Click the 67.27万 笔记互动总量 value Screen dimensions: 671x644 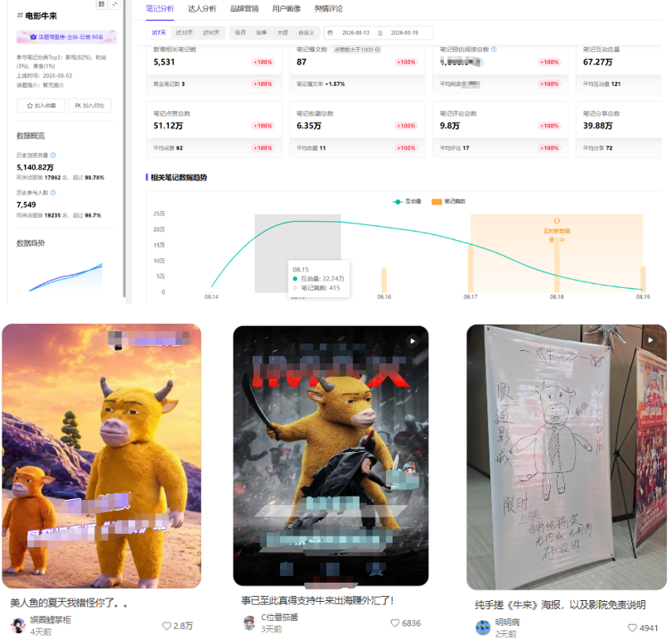pos(598,62)
